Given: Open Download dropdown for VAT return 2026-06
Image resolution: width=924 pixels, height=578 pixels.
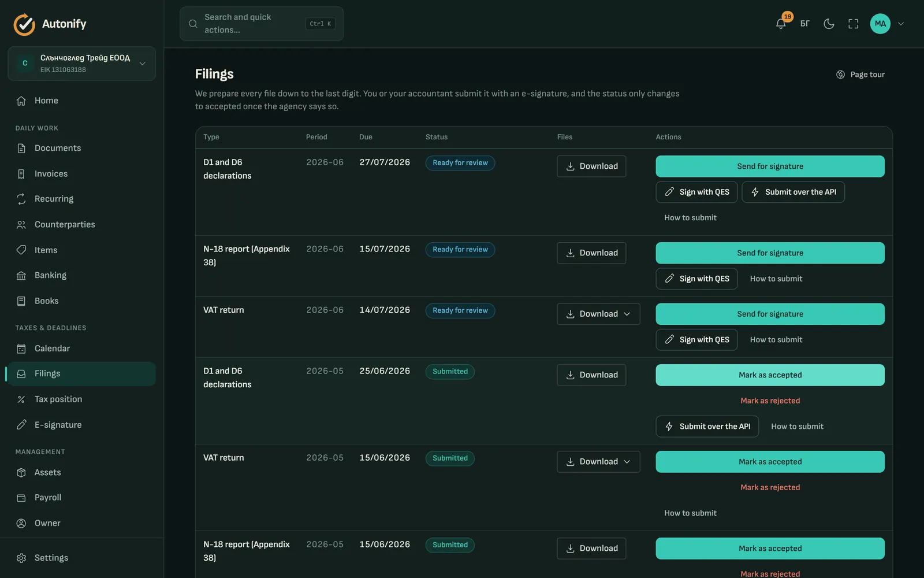Looking at the screenshot, I should pyautogui.click(x=598, y=314).
